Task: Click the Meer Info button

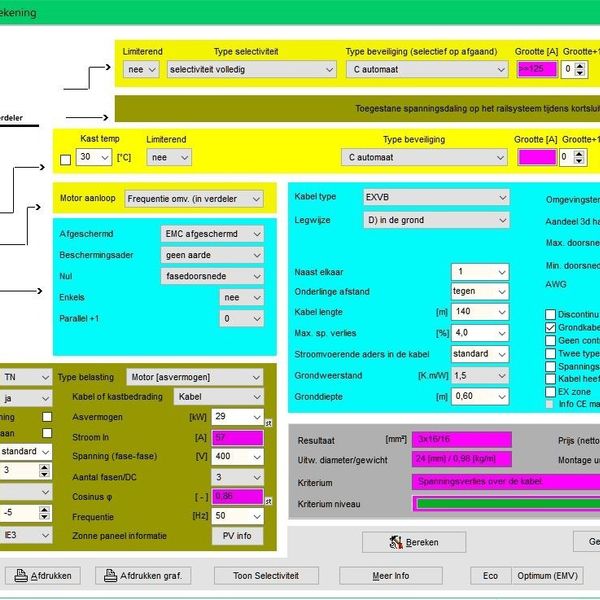Action: 390,575
